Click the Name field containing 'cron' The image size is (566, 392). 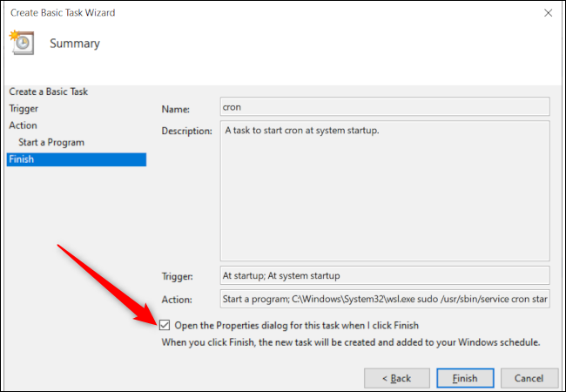pos(385,106)
